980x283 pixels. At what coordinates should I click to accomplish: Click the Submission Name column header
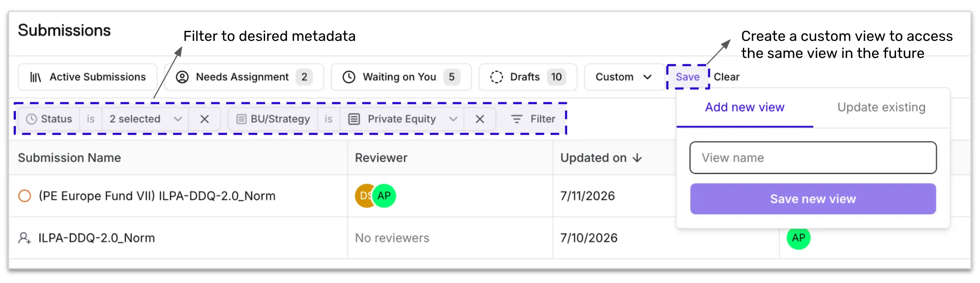tap(69, 158)
